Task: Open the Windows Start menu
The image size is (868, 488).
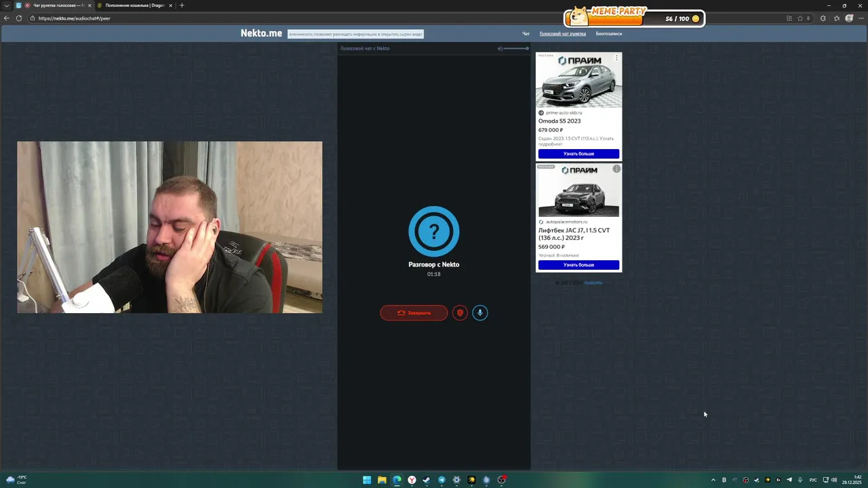Action: (367, 480)
